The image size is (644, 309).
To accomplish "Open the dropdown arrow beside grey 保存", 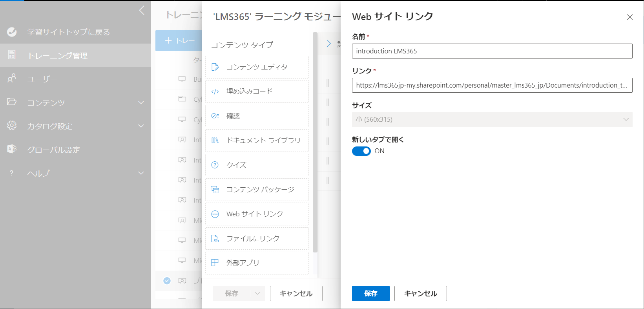I will pos(258,293).
